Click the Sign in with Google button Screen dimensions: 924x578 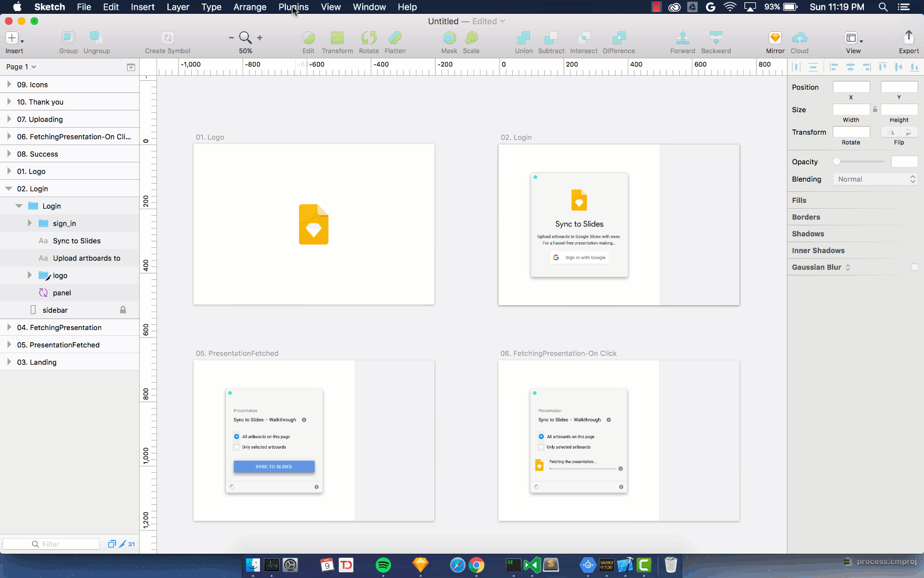(579, 258)
